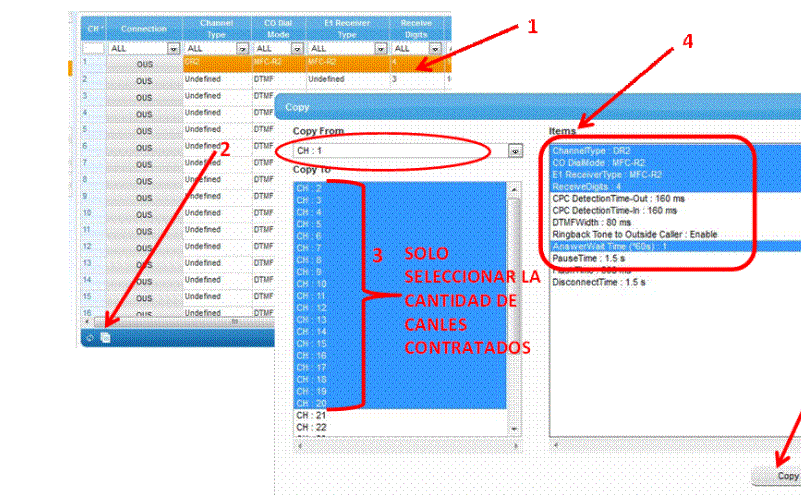Click the OUS button for channel 2
This screenshot has width=801, height=497.
coord(144,79)
